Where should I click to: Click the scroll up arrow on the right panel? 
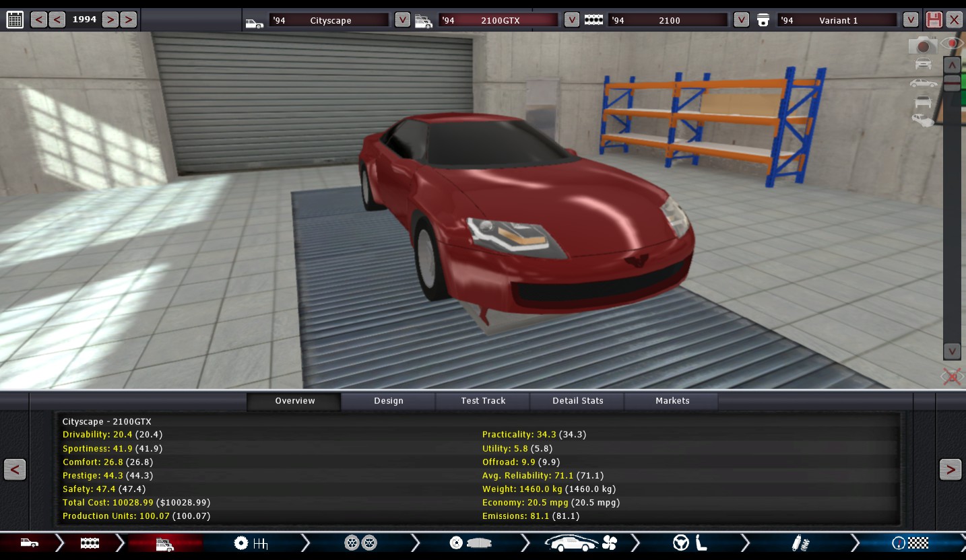pyautogui.click(x=951, y=65)
